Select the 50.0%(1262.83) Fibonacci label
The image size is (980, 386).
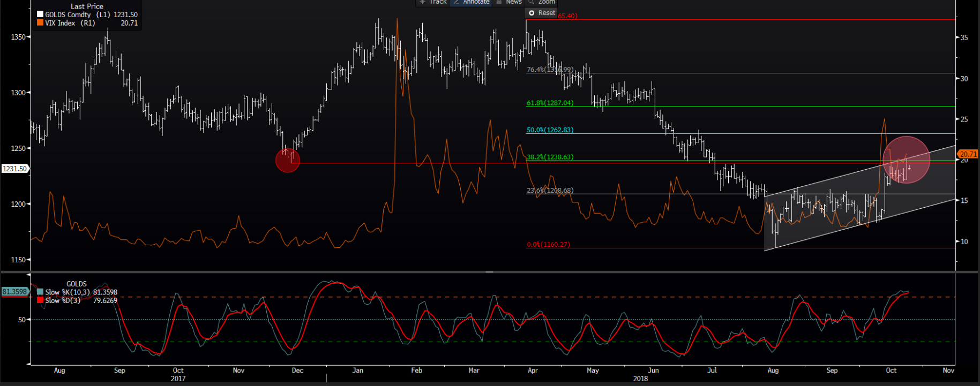click(x=550, y=130)
